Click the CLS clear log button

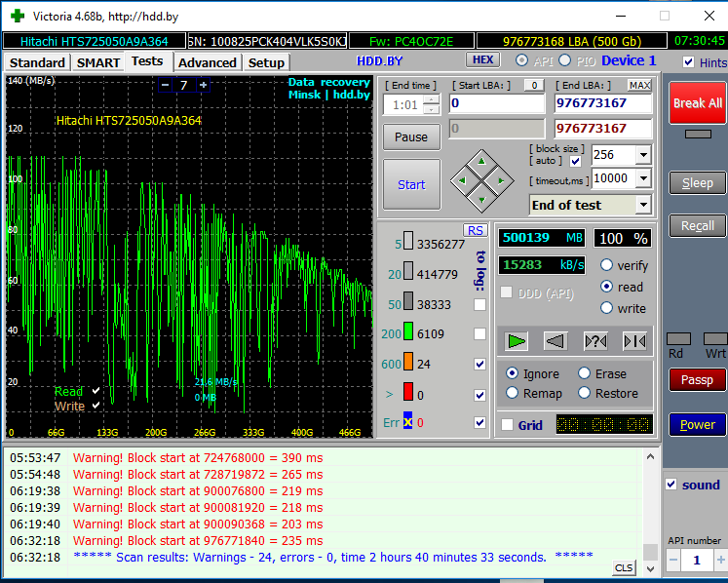coord(624,567)
